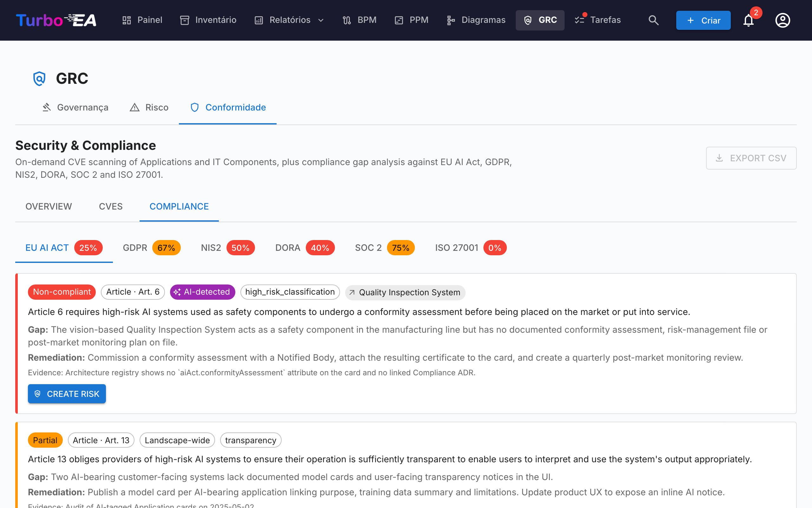Click the GRC page heading shield icon
This screenshot has height=508, width=812.
coord(39,78)
